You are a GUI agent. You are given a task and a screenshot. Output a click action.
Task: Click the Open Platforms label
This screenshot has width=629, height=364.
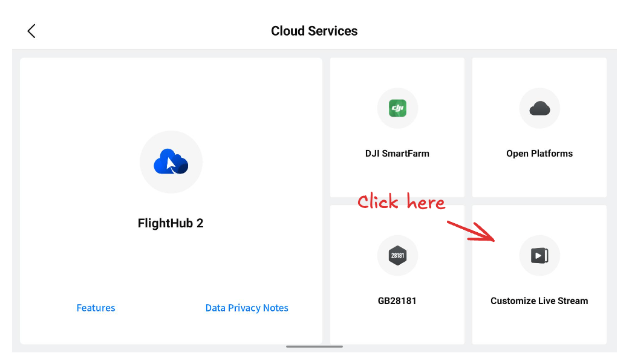coord(539,154)
